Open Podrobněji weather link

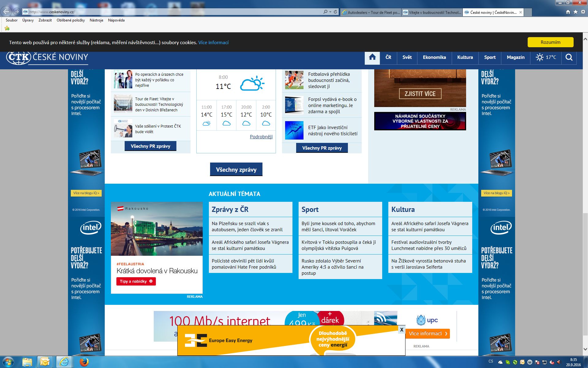(261, 137)
